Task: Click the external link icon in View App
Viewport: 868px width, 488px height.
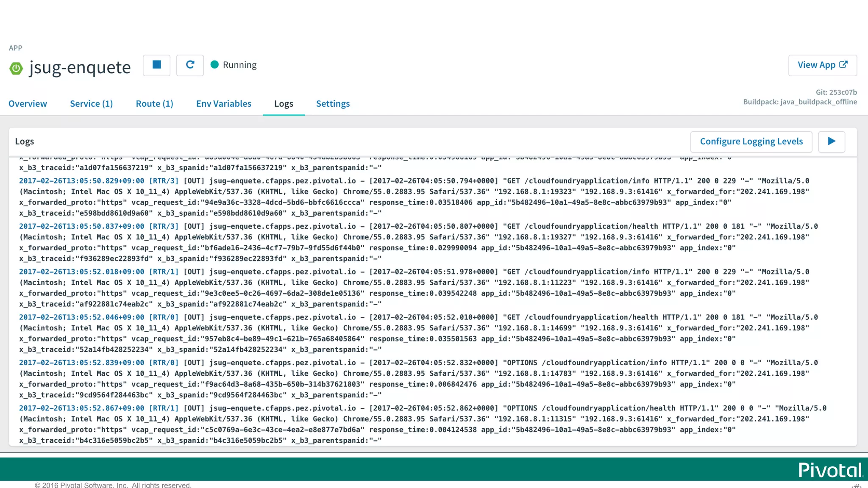Action: tap(843, 64)
